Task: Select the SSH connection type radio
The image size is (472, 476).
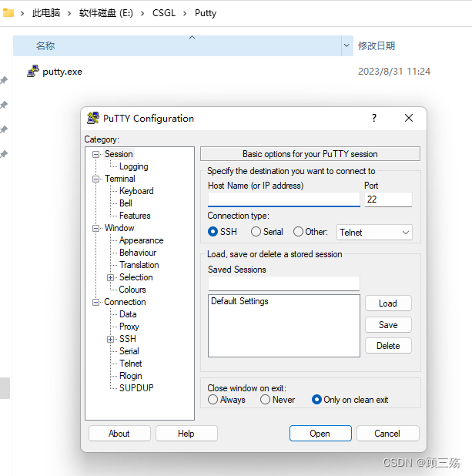Action: tap(213, 232)
